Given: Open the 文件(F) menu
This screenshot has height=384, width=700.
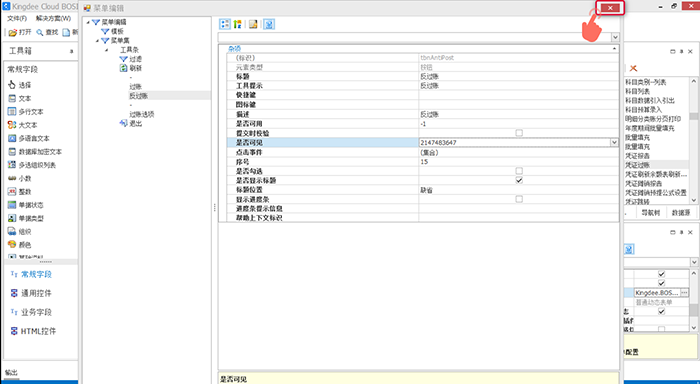Looking at the screenshot, I should point(17,18).
